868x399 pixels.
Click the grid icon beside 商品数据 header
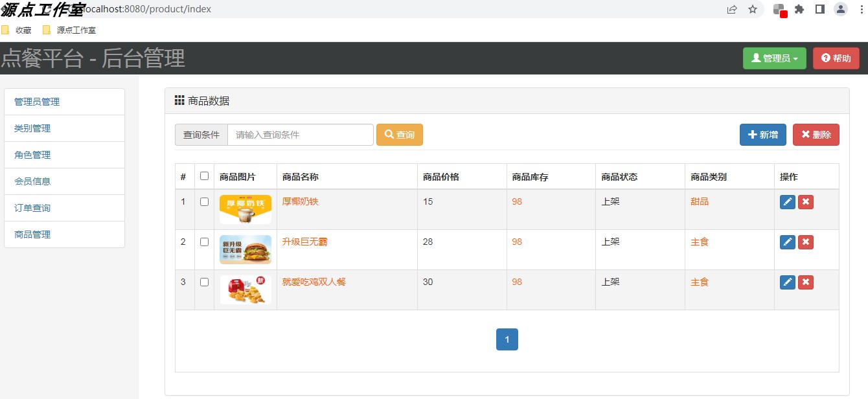click(179, 99)
